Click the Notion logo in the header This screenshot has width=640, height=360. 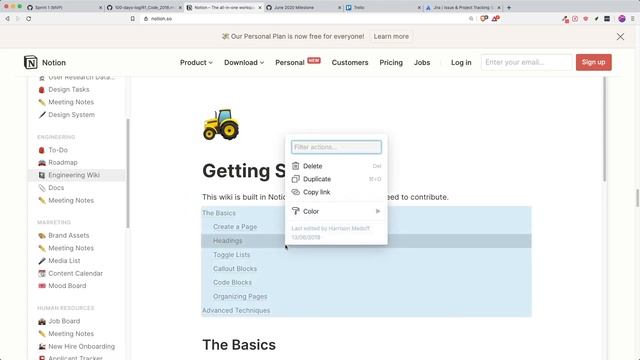[x=31, y=62]
